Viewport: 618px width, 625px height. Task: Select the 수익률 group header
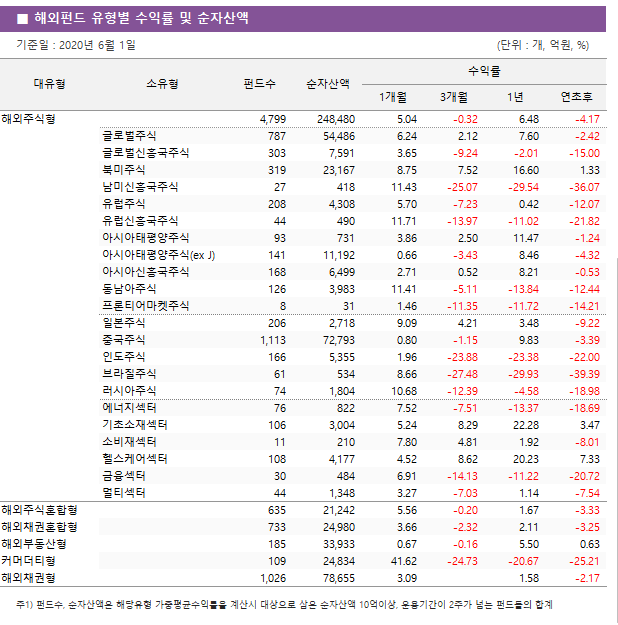point(484,71)
